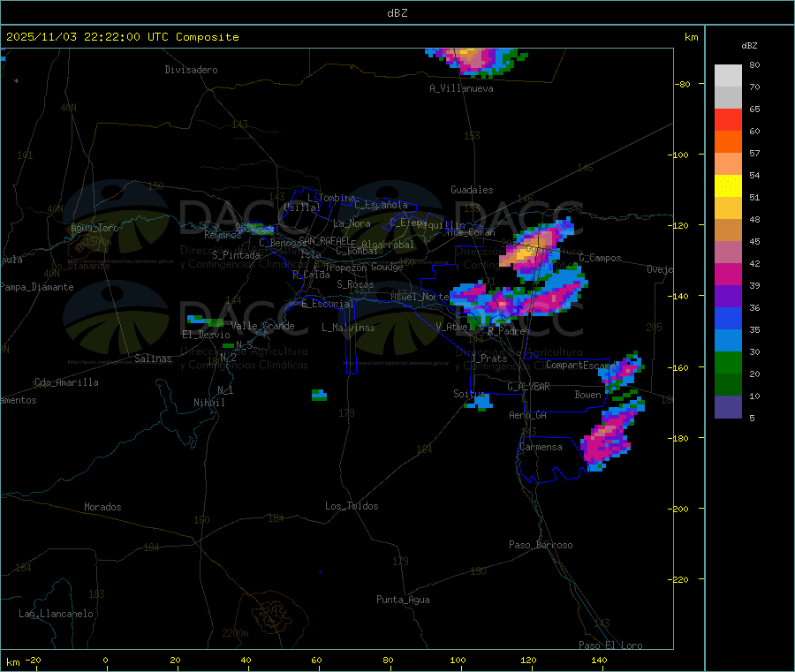Click the El_Desvio label
Image resolution: width=795 pixels, height=672 pixels.
[x=207, y=335]
